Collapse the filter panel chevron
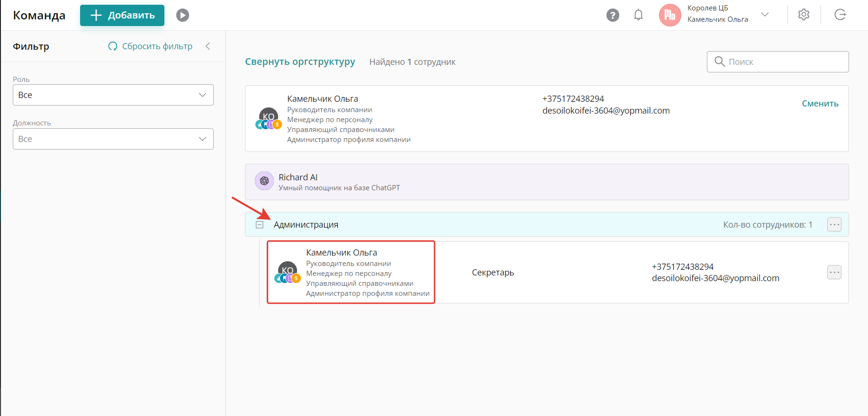 click(208, 46)
